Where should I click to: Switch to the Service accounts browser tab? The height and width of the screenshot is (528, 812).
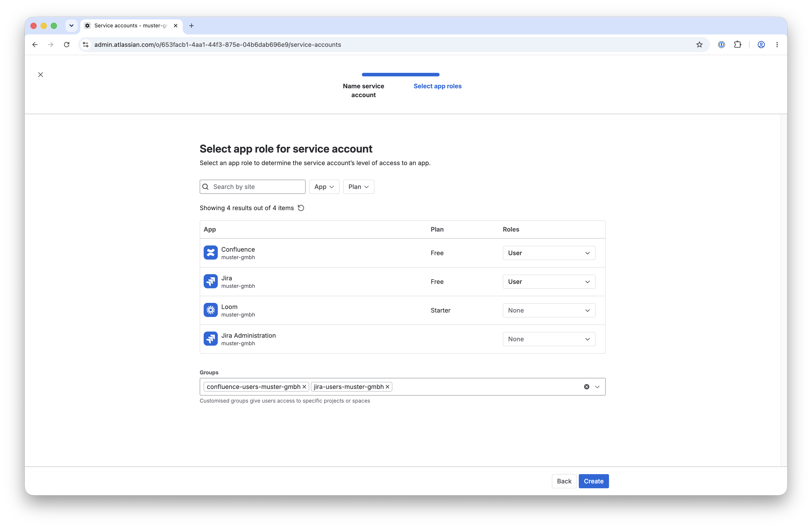(131, 26)
